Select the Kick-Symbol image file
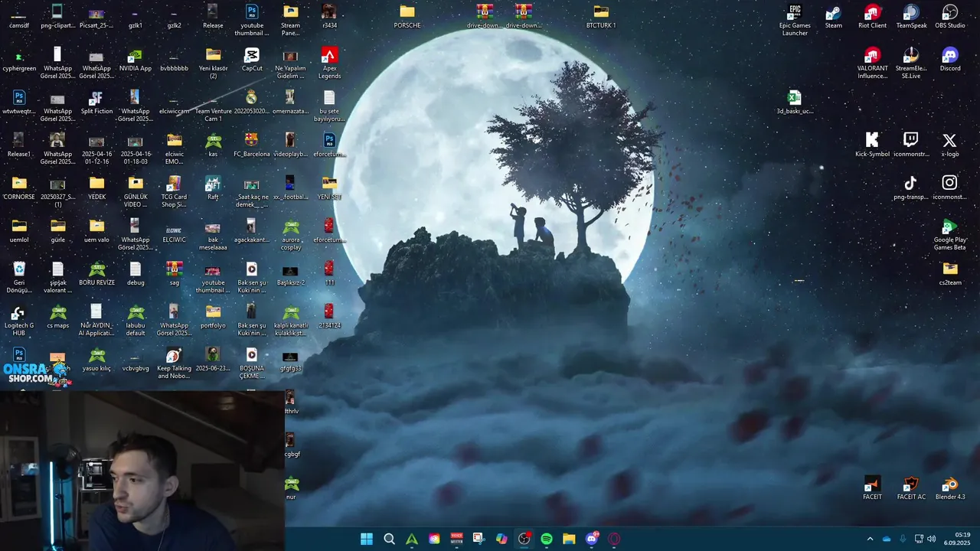 [872, 145]
